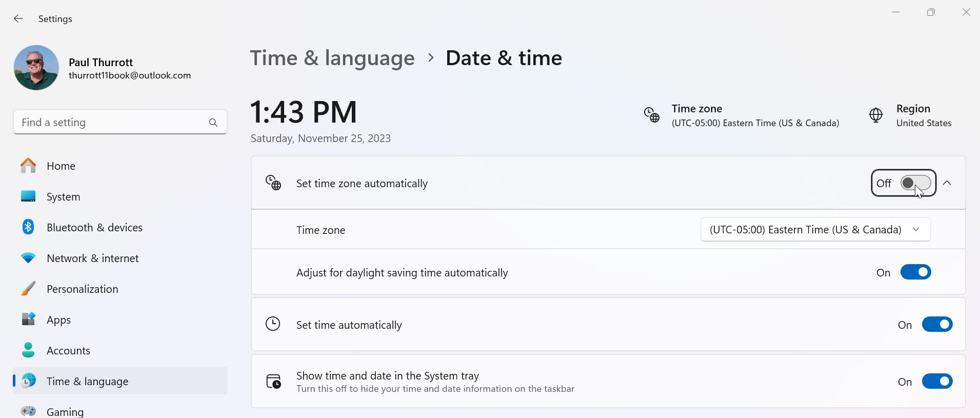
Task: Collapse the Set time zone automatically section
Action: pos(947,183)
